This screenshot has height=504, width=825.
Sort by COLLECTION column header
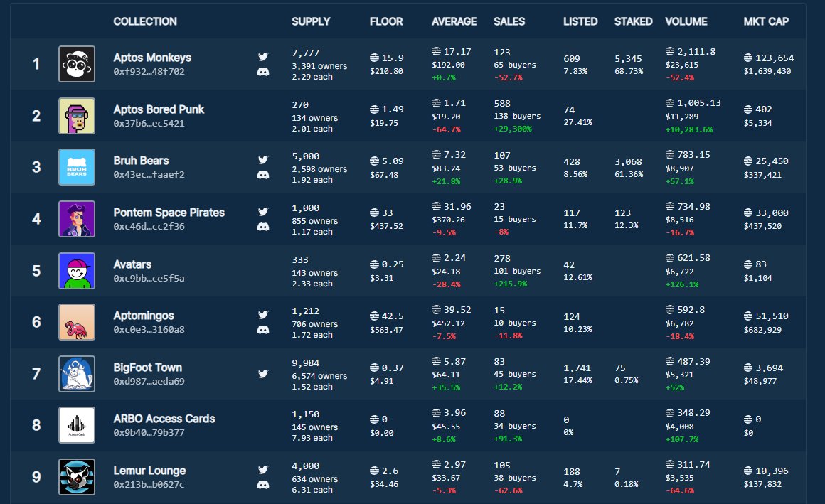click(x=145, y=21)
